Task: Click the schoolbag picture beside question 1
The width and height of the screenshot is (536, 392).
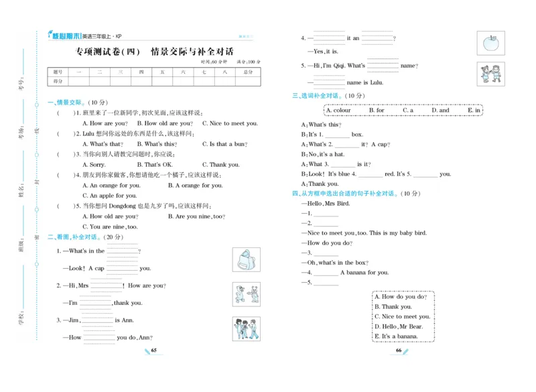Action: (248, 259)
